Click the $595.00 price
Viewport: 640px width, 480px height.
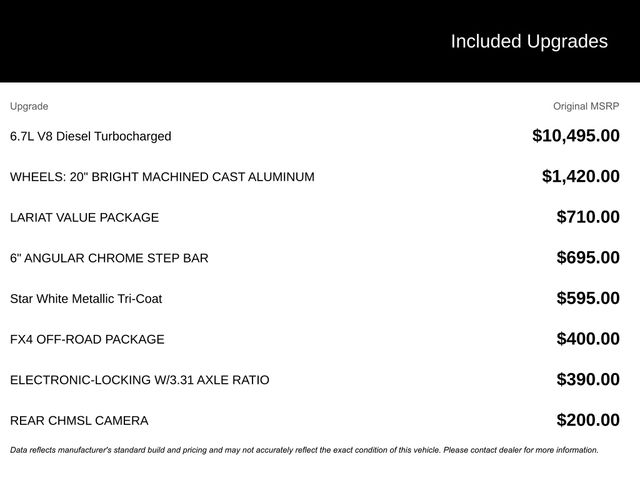588,299
